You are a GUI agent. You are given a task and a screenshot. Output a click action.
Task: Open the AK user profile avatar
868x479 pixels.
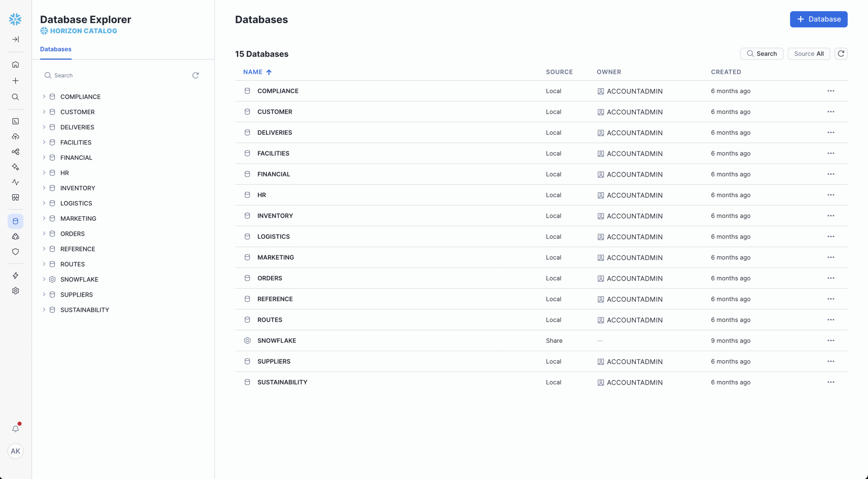coord(15,451)
